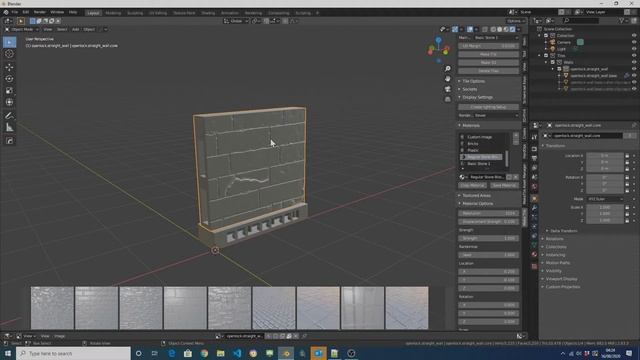Image resolution: width=640 pixels, height=360 pixels.
Task: Adjust the Seed value slider
Action: pos(488,255)
